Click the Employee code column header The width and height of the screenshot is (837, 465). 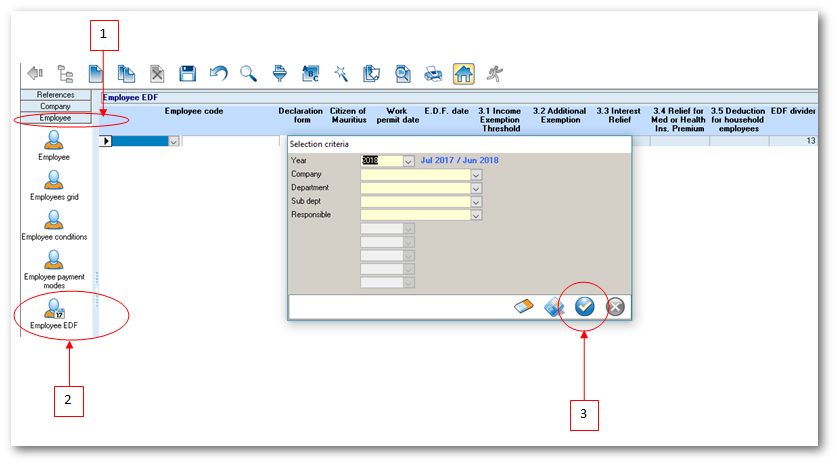coord(193,111)
